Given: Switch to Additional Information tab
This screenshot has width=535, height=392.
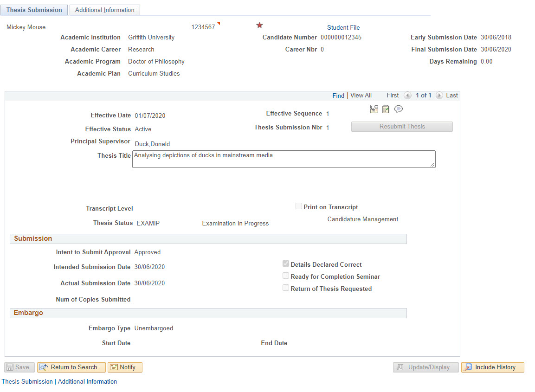Looking at the screenshot, I should click(104, 10).
